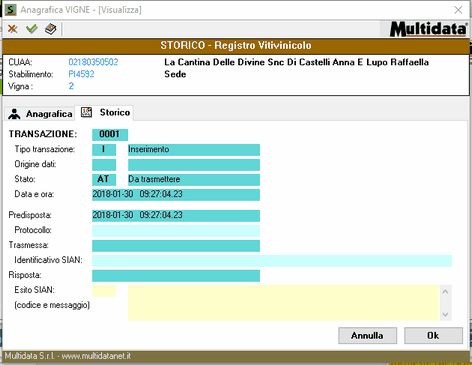
Task: Click the window title Anagrafica VIGNE - [Visualizza]
Action: coord(81,10)
